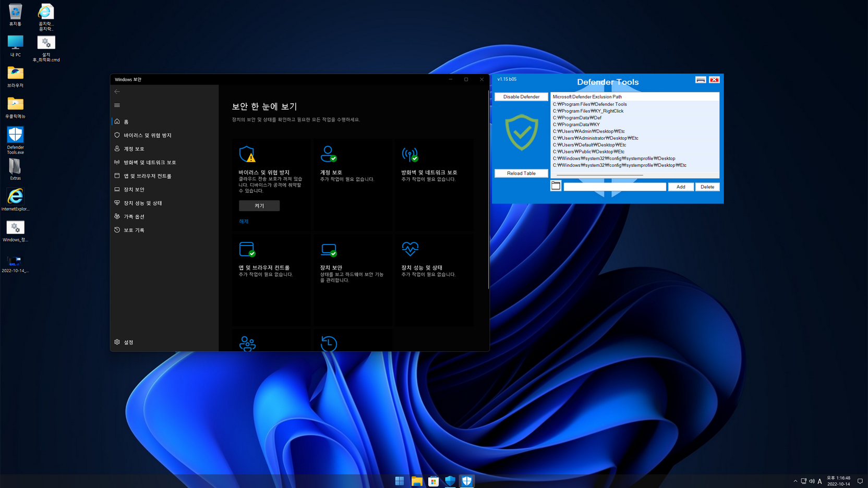Open 장치 성능 및 상태 sidebar item
Viewport: 868px width, 488px height.
click(164, 203)
